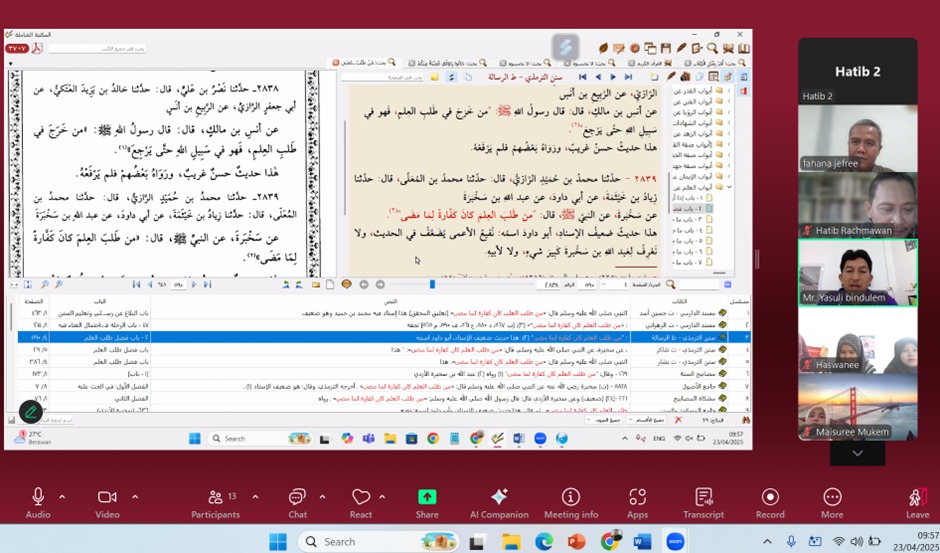Click the book text pane vertical scrollbar
Screen dimensions: 940x553
tap(345, 168)
